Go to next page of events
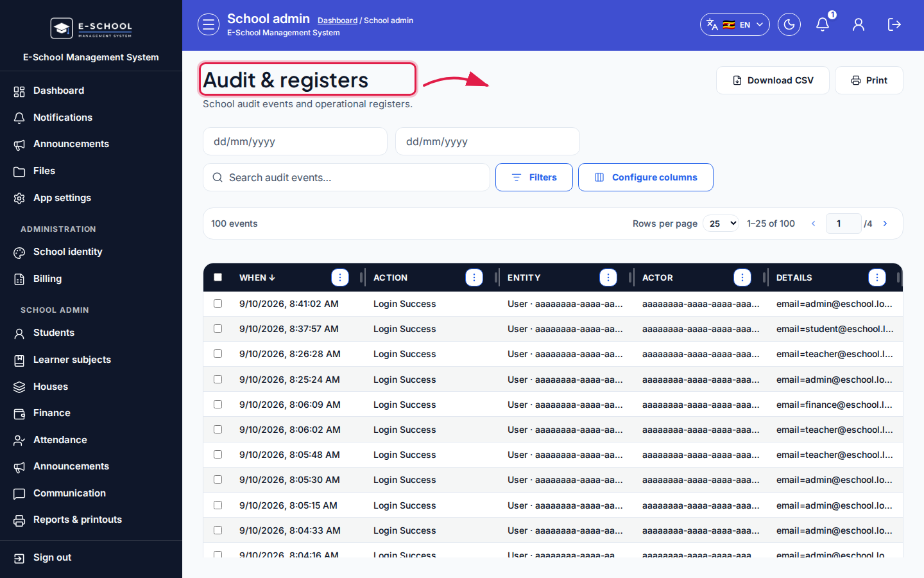 886,223
